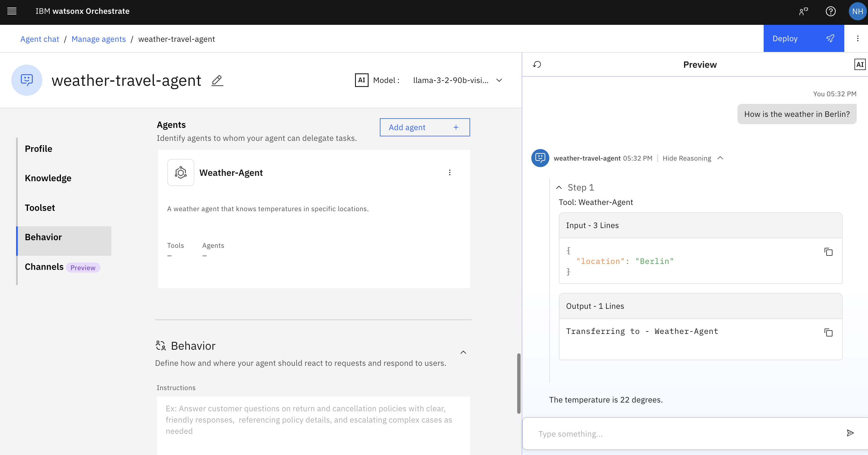Click the Weather-Agent card title
This screenshot has height=455, width=868.
[231, 173]
